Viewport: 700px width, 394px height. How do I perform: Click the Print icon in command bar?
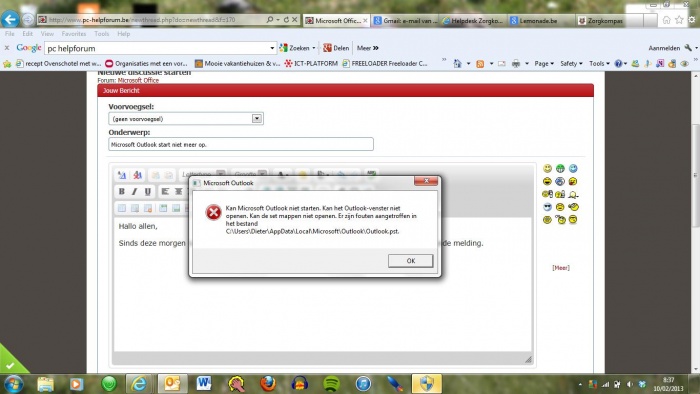click(516, 64)
